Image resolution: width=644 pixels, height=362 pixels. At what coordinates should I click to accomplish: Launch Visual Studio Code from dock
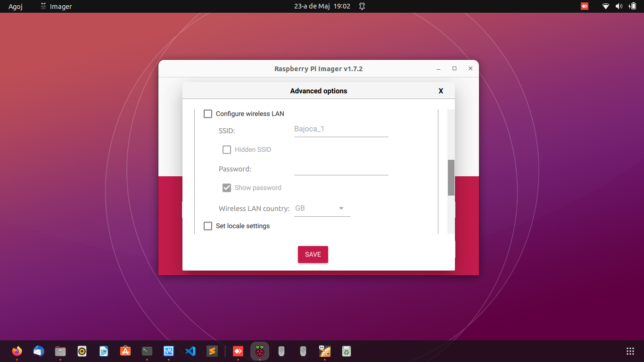tap(190, 351)
